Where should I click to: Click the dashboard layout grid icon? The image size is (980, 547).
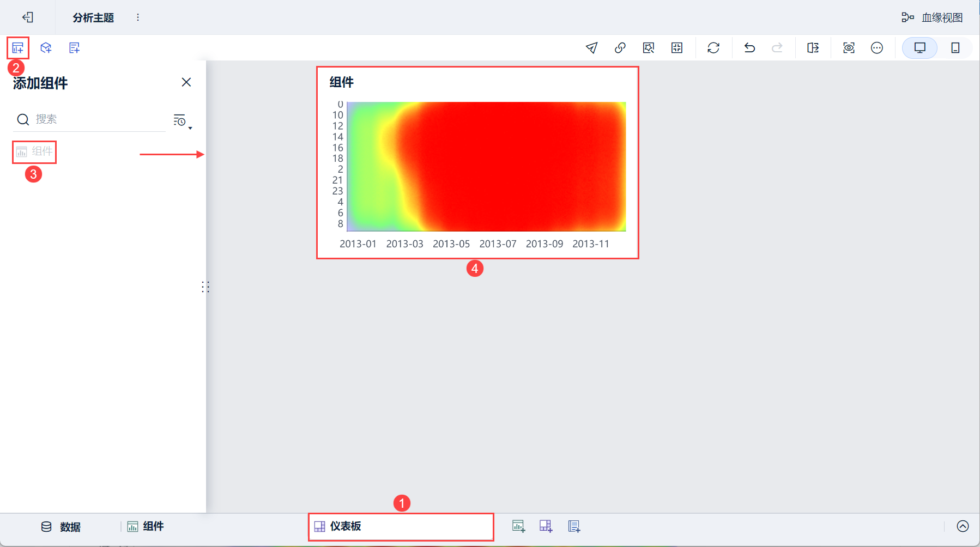(676, 48)
